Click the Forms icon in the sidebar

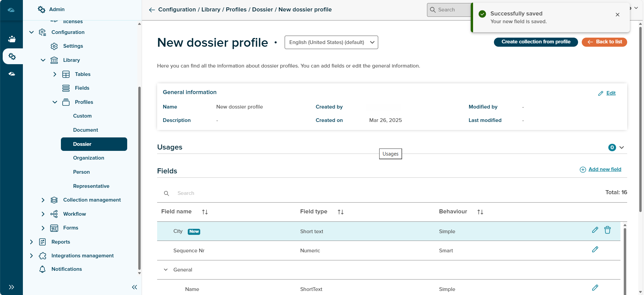[x=54, y=228]
